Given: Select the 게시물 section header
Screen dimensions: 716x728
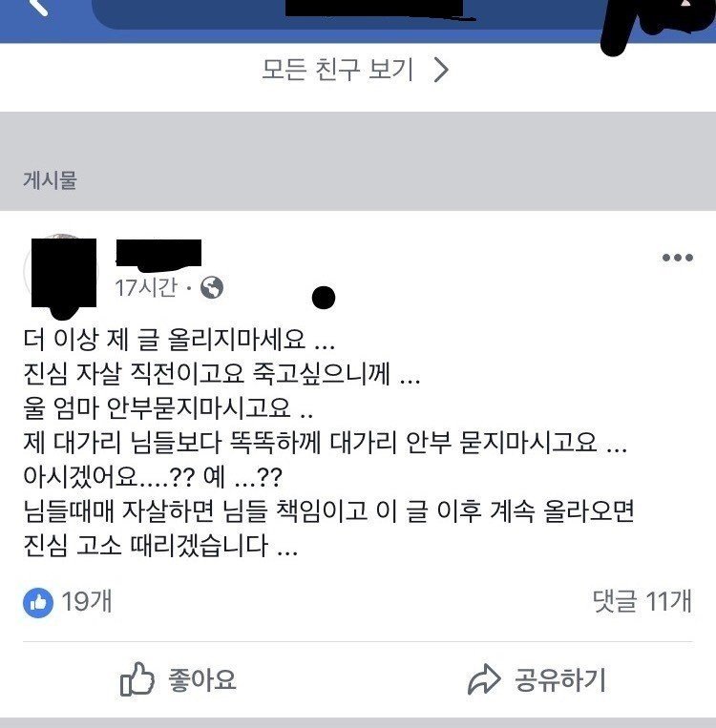Looking at the screenshot, I should point(50,180).
